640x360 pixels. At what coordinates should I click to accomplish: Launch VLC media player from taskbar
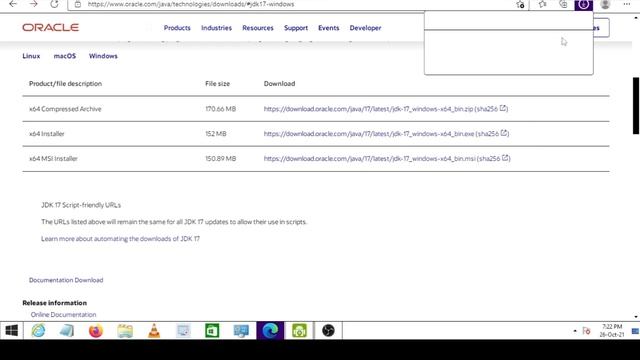[154, 331]
